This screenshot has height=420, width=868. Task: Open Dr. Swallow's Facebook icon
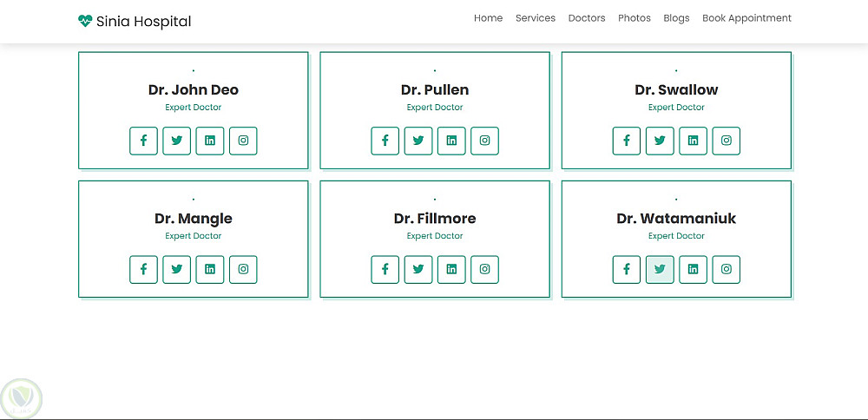pos(626,141)
